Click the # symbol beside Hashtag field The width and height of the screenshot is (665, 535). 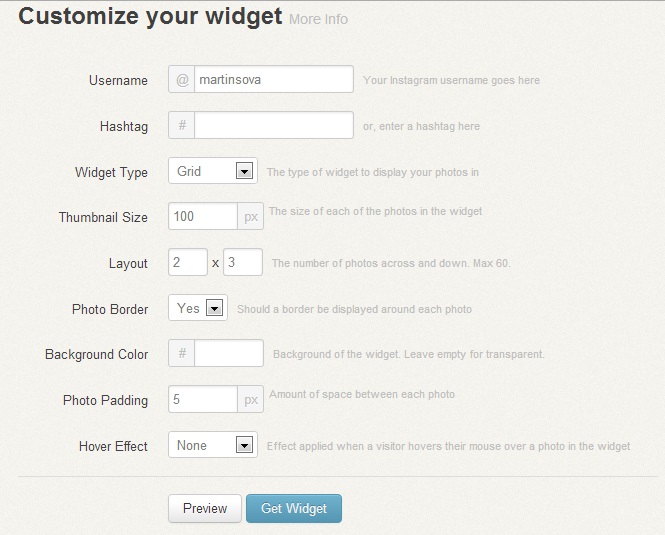[x=182, y=125]
